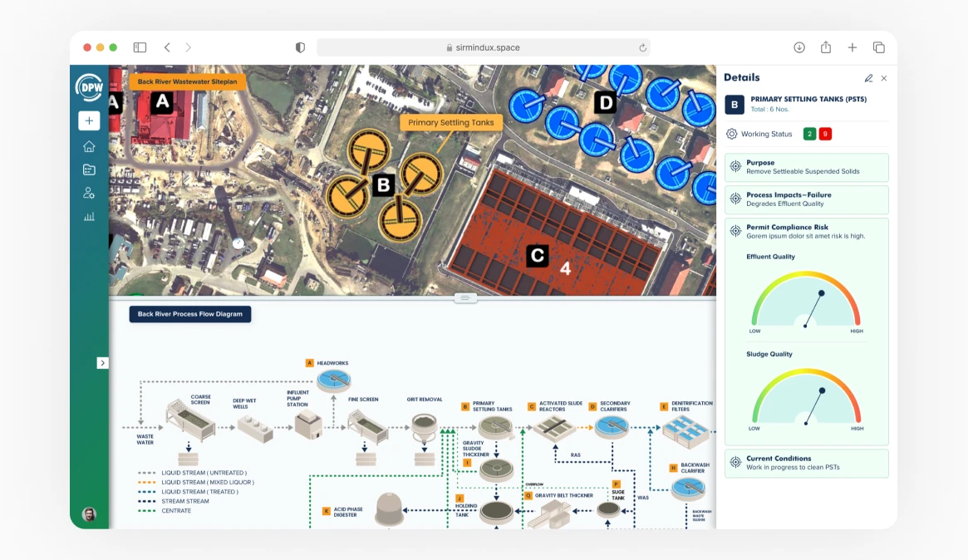Open a new browser tab

pyautogui.click(x=853, y=47)
